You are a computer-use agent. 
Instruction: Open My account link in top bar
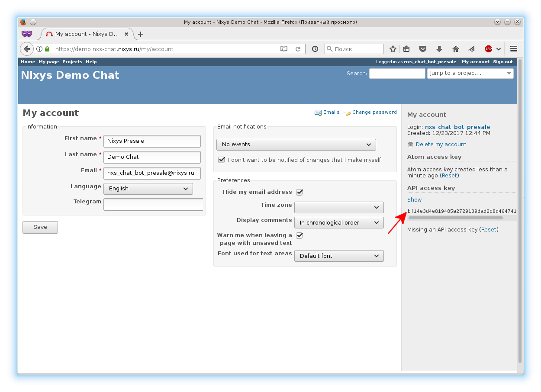(x=476, y=62)
